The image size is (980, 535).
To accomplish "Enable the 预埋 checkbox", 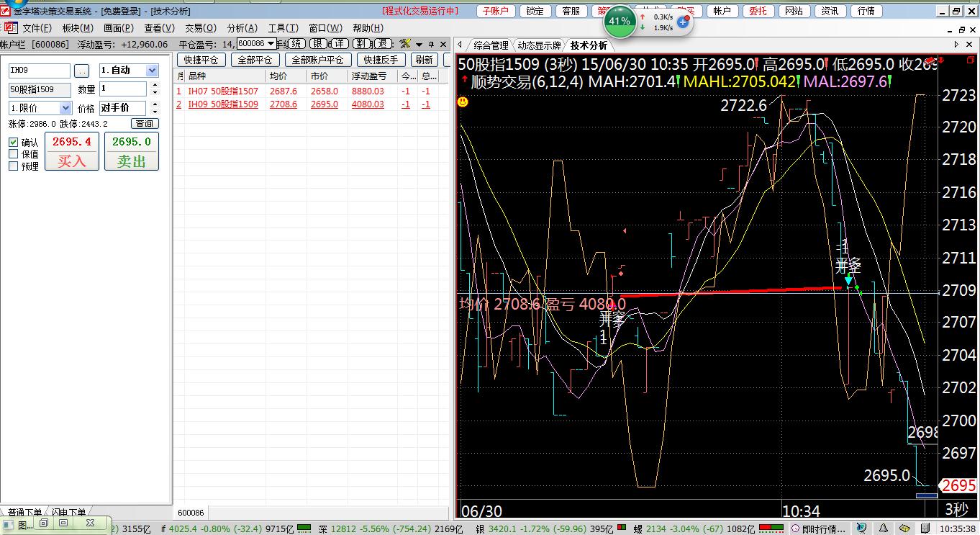I will (x=13, y=166).
